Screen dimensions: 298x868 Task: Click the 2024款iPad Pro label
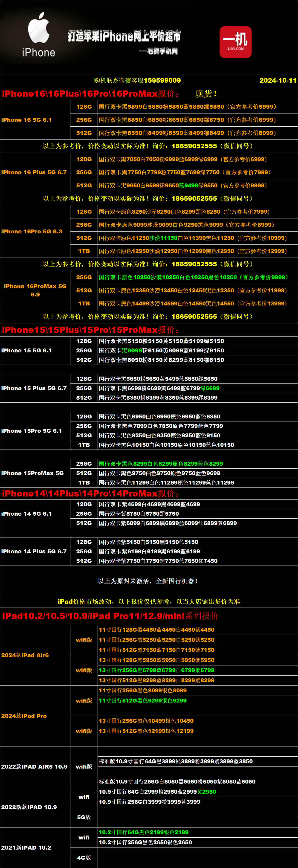(x=24, y=716)
